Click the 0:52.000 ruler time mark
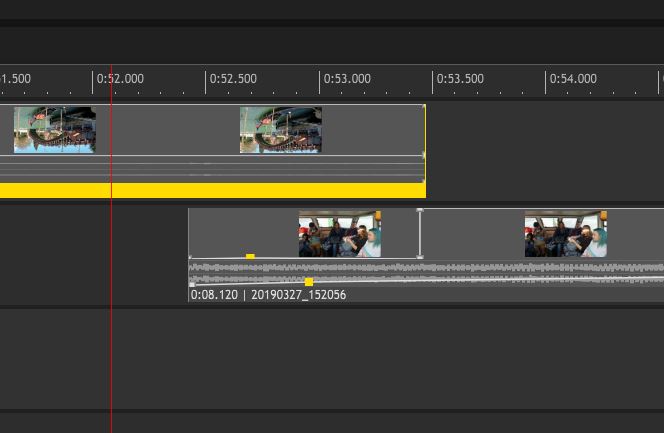This screenshot has width=664, height=433. point(120,79)
